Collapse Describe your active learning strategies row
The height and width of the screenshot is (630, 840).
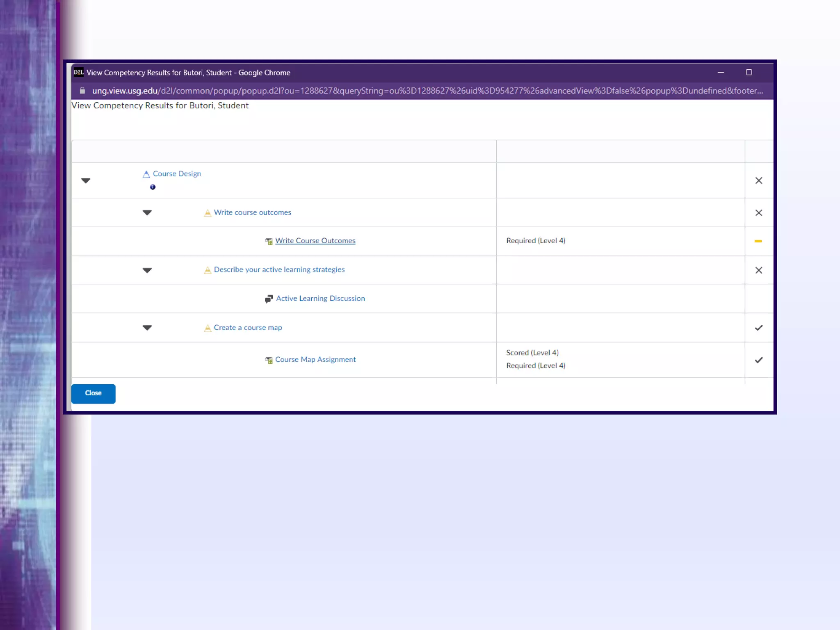coord(147,270)
